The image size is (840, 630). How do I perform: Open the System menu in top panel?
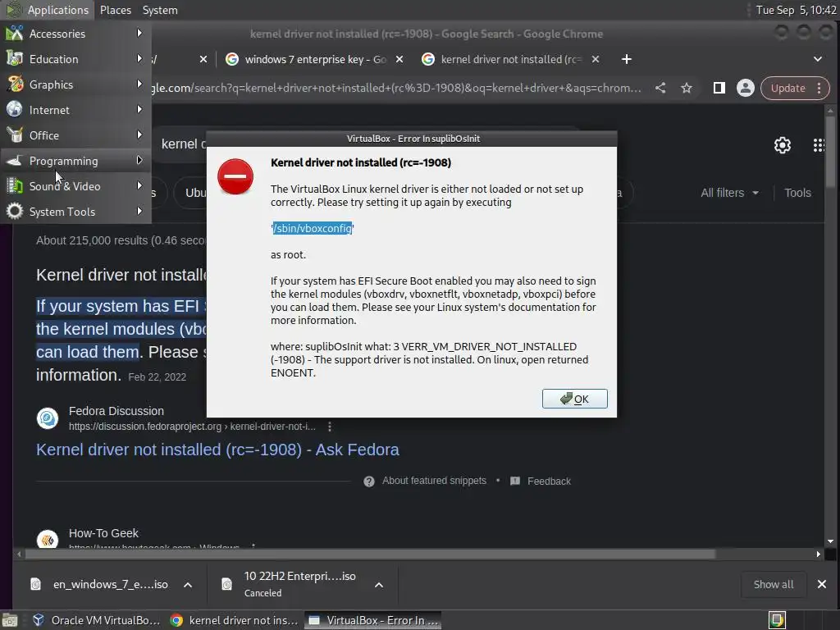(x=160, y=10)
